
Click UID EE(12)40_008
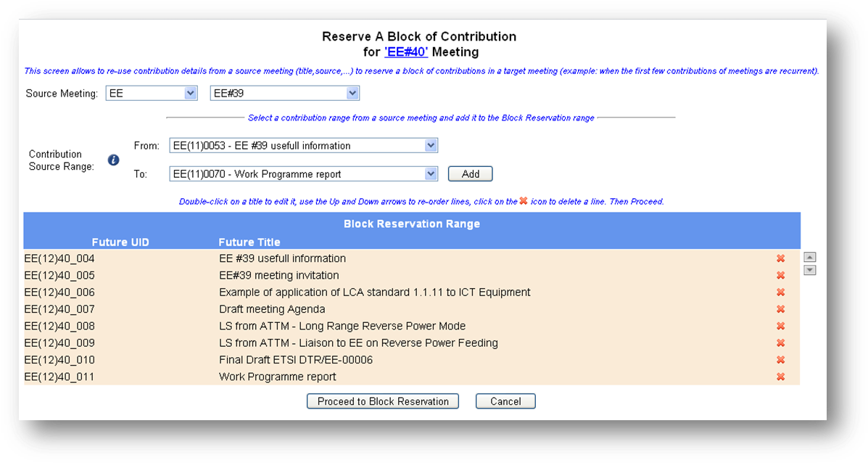[x=59, y=327]
